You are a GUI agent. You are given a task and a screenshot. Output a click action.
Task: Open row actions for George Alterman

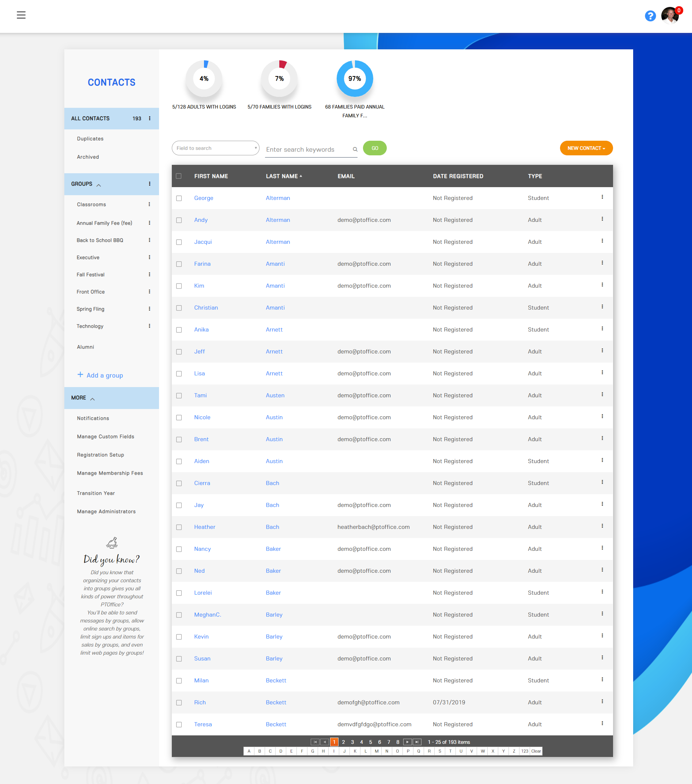(602, 197)
